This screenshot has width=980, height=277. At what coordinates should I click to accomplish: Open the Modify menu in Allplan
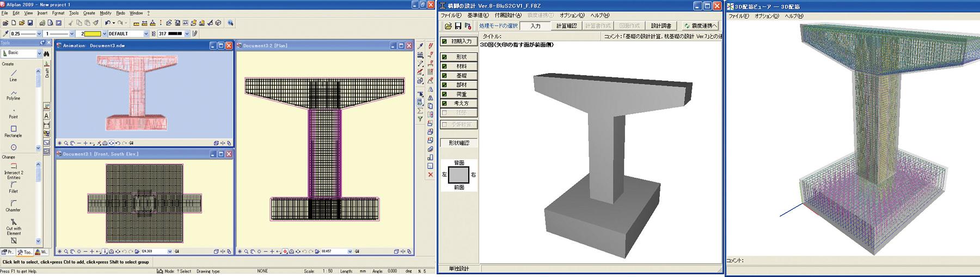click(x=106, y=13)
